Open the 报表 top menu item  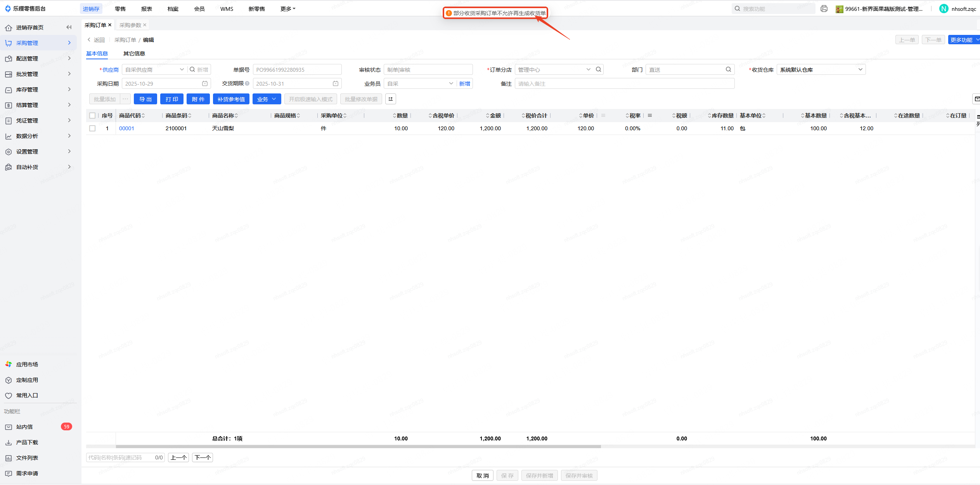pyautogui.click(x=146, y=9)
